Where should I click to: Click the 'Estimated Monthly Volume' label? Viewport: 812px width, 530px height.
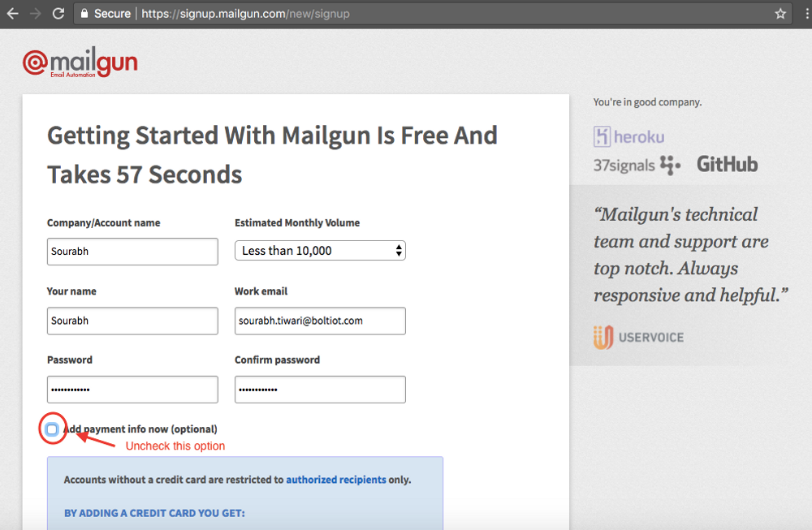coord(297,222)
